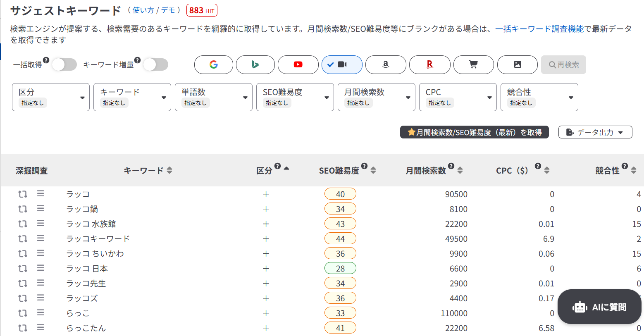Deselect the checked video camera source button

(x=342, y=64)
